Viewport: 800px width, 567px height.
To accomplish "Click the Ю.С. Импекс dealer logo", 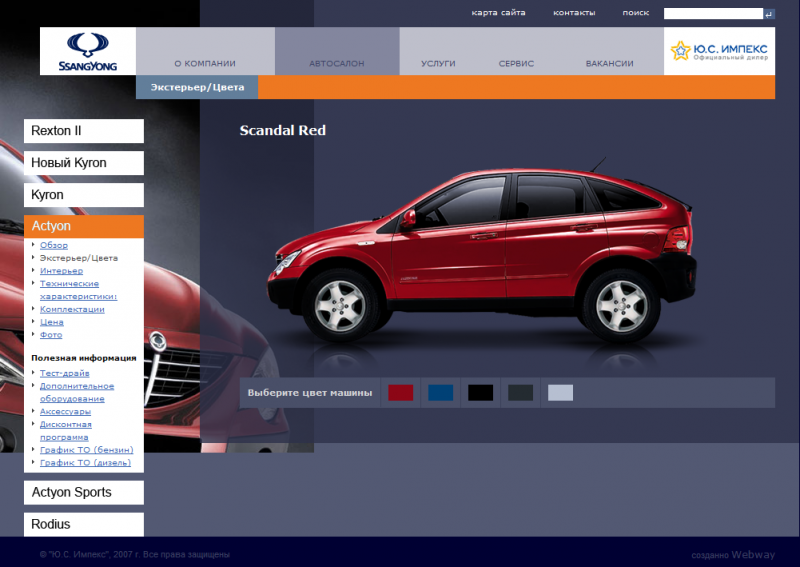I will (719, 51).
